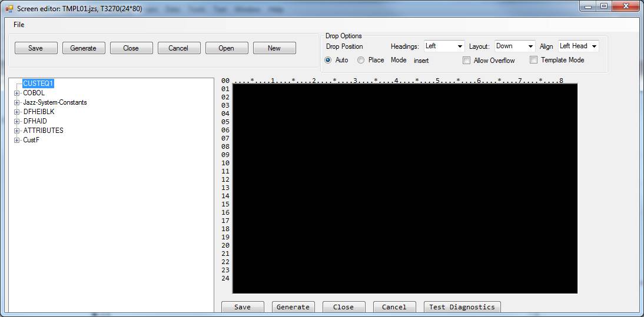644x317 pixels.
Task: Click the Open button
Action: (226, 48)
